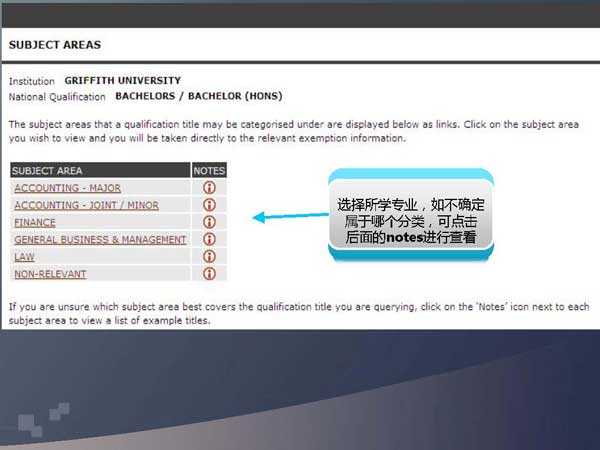Click the notes icon beside Finance
The height and width of the screenshot is (450, 600).
(209, 222)
